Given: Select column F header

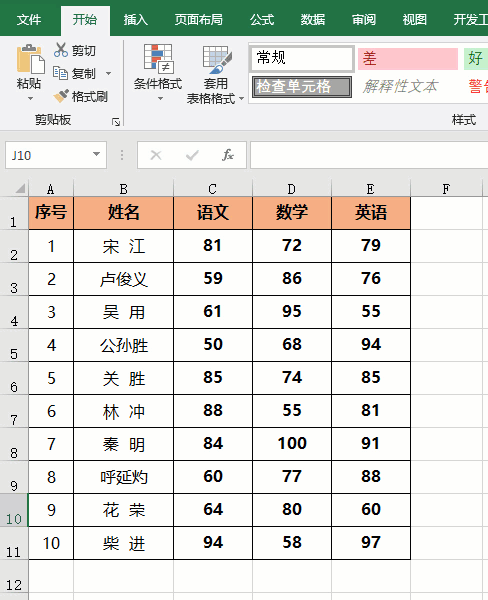Looking at the screenshot, I should (446, 189).
